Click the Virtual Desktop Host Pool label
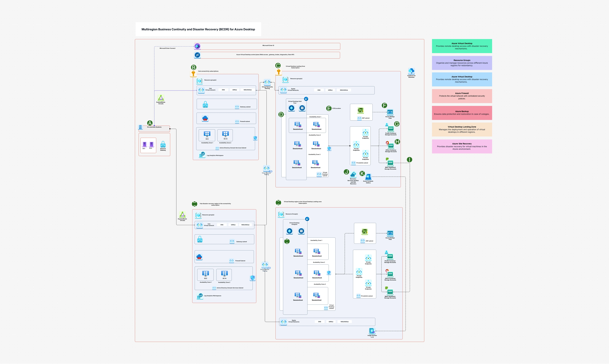609x364 pixels. [295, 102]
